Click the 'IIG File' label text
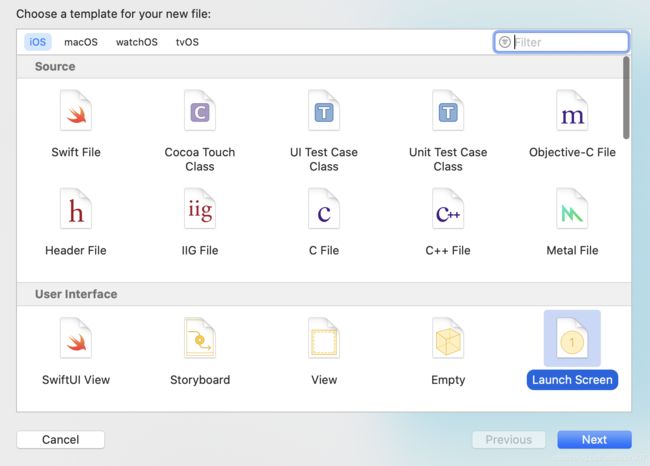650x466 pixels. pyautogui.click(x=200, y=250)
